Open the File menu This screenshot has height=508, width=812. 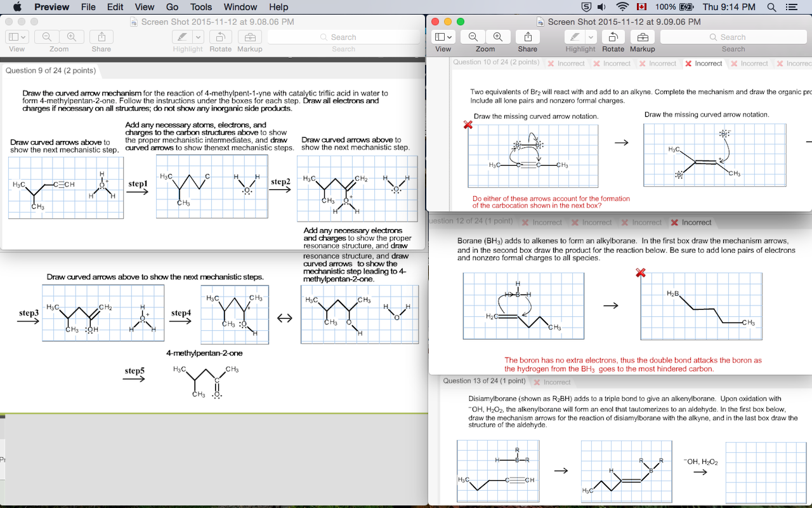click(x=88, y=7)
